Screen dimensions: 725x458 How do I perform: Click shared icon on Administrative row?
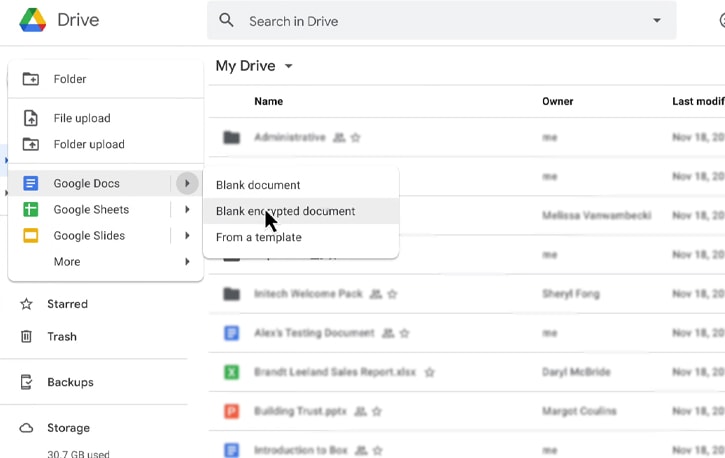coord(339,138)
